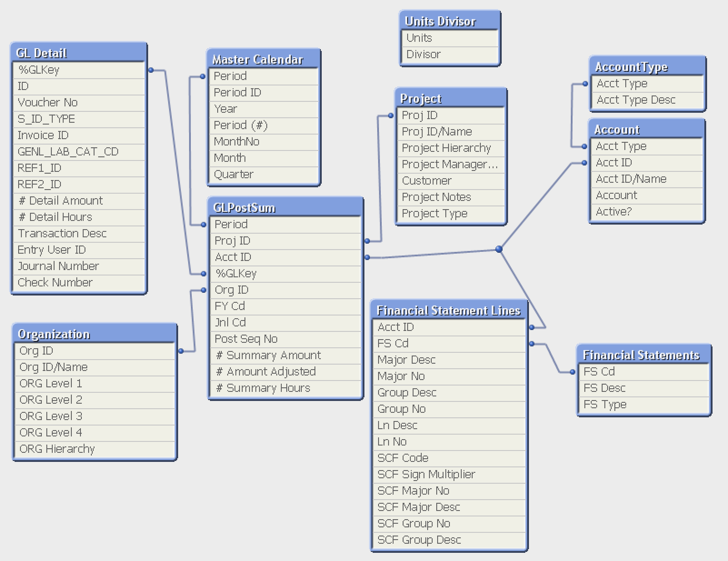728x561 pixels.
Task: Select the REF2_ID field
Action: point(78,185)
